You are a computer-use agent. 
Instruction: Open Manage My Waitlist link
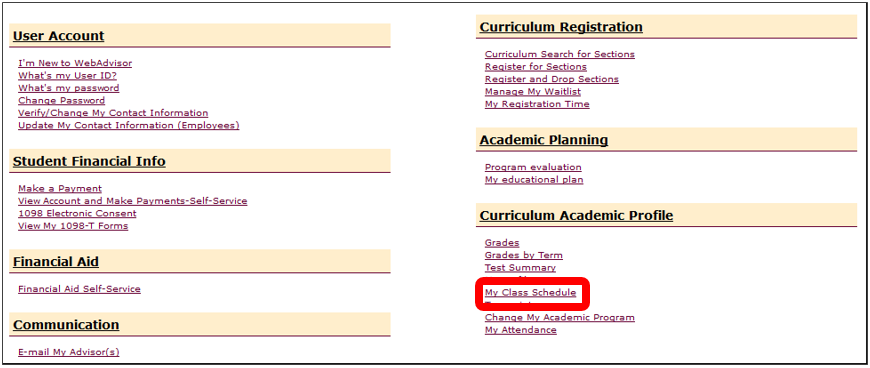[533, 92]
